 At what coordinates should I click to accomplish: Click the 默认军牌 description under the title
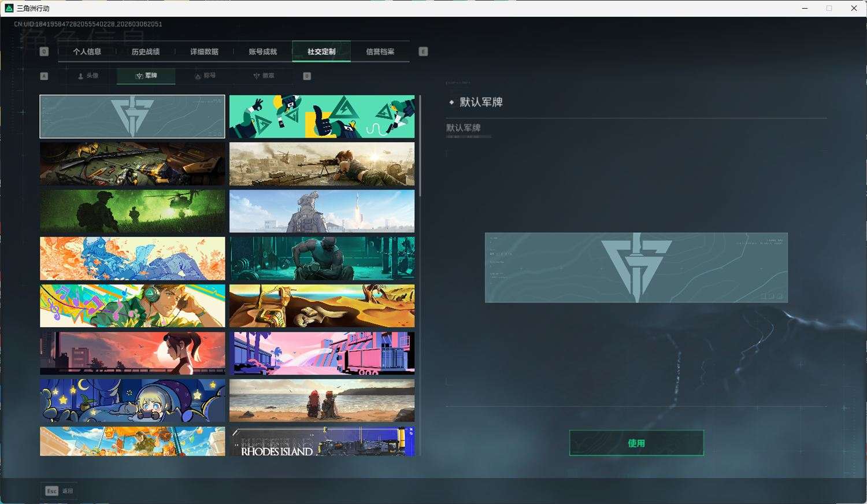click(x=464, y=128)
